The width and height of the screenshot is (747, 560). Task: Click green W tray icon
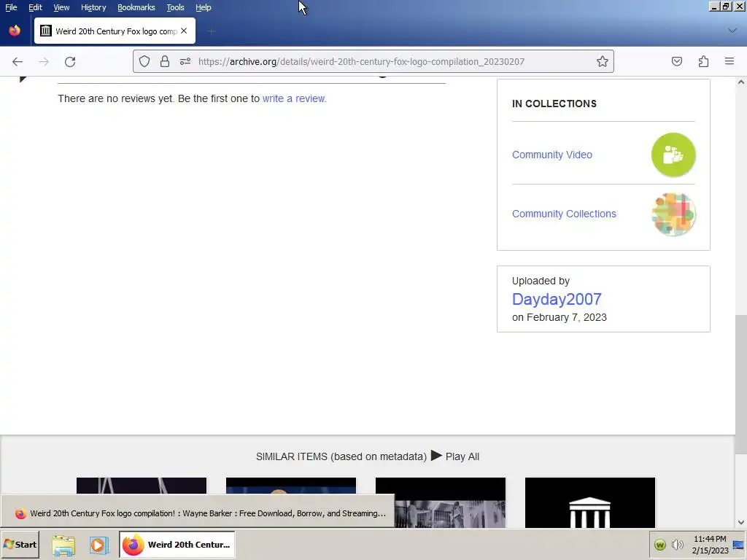(659, 545)
